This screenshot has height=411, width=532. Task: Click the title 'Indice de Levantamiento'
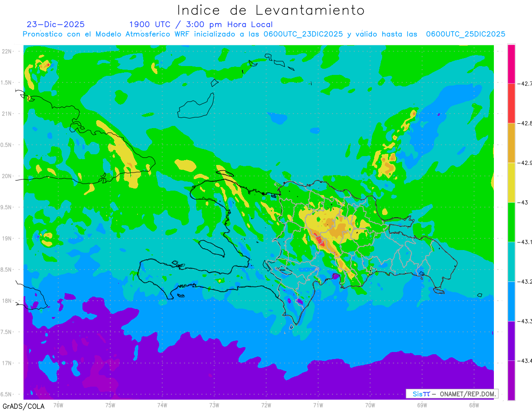click(271, 10)
